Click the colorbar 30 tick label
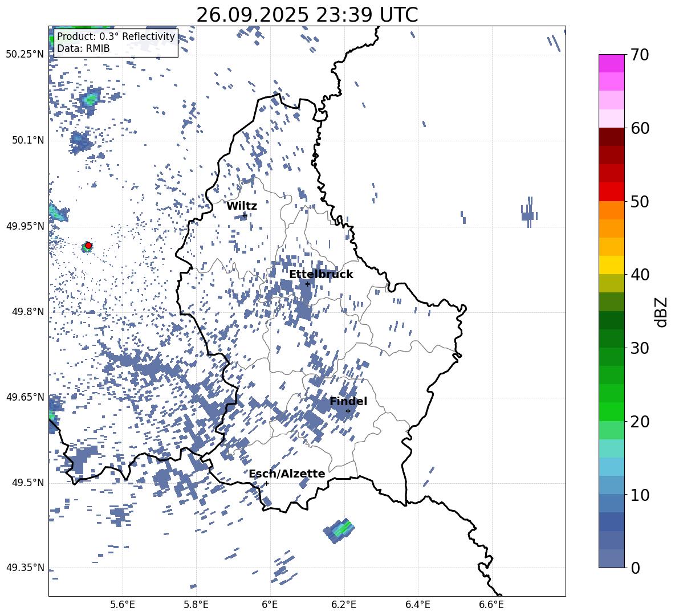Image resolution: width=675 pixels, height=616 pixels. [640, 348]
